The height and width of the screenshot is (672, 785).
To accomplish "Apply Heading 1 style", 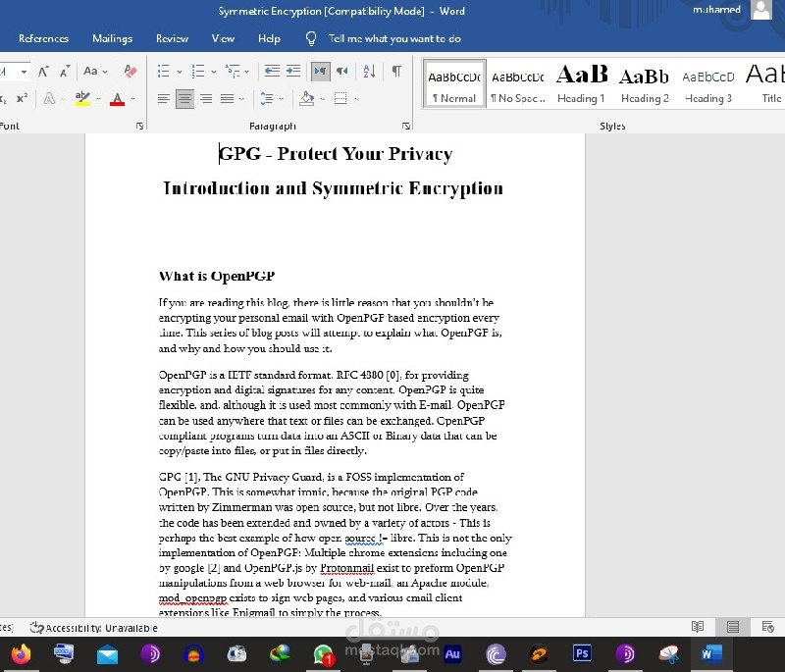I will tap(581, 83).
